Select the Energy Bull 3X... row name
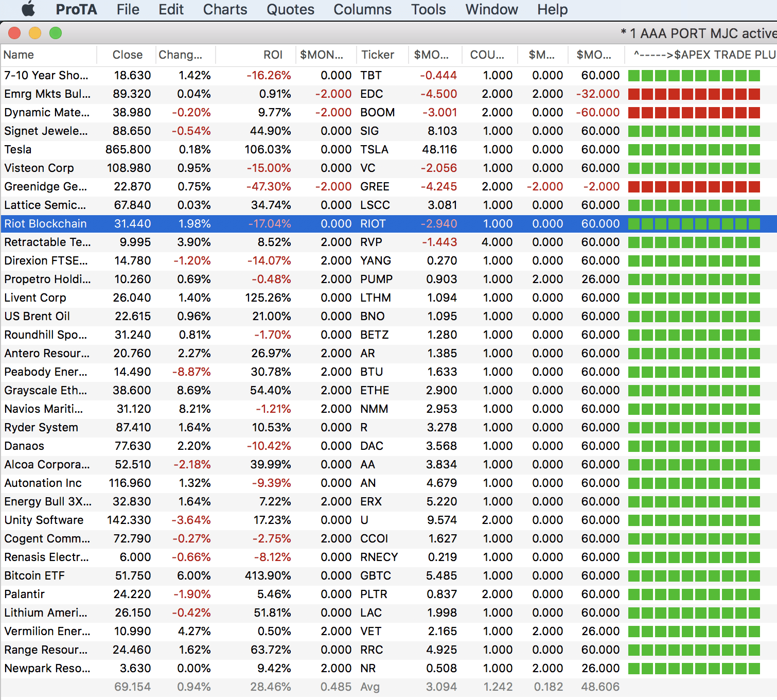Image resolution: width=777 pixels, height=700 pixels. 48,502
